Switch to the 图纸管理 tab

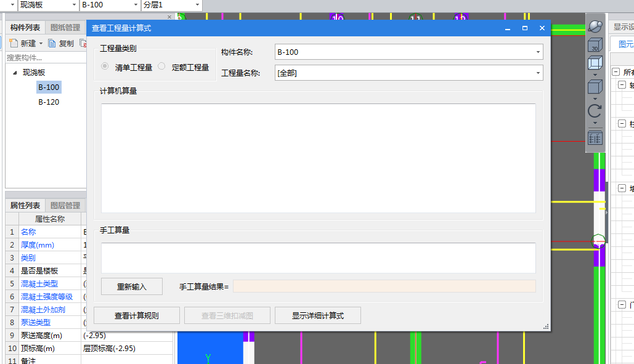(x=65, y=28)
